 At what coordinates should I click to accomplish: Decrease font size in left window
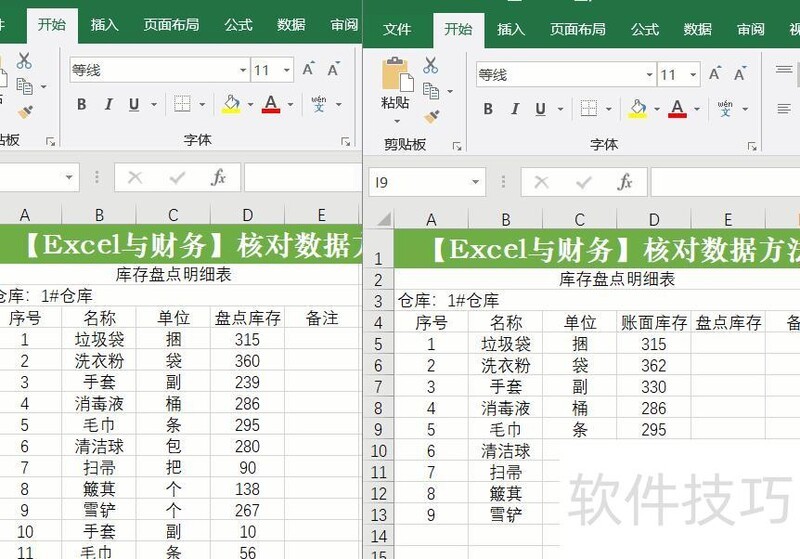(333, 69)
